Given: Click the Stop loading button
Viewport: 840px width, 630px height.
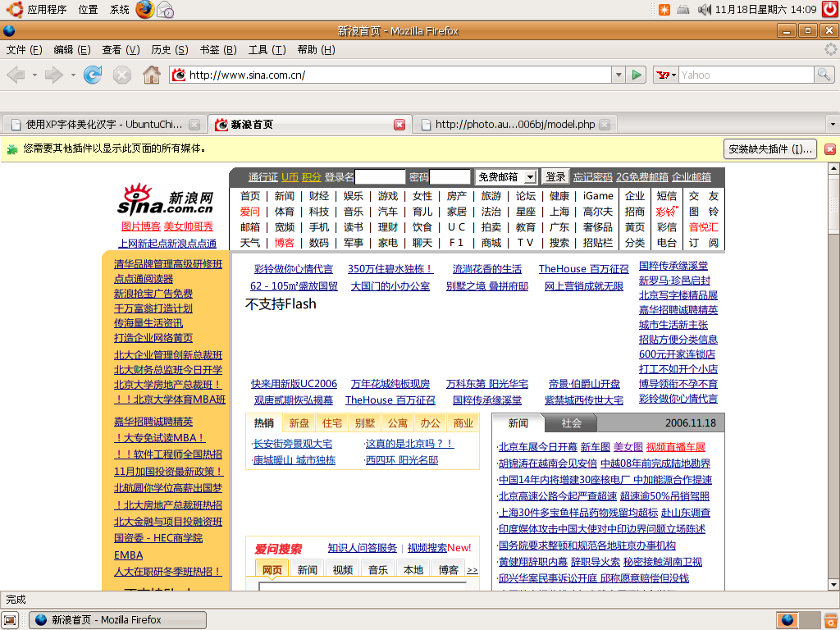Looking at the screenshot, I should (122, 75).
